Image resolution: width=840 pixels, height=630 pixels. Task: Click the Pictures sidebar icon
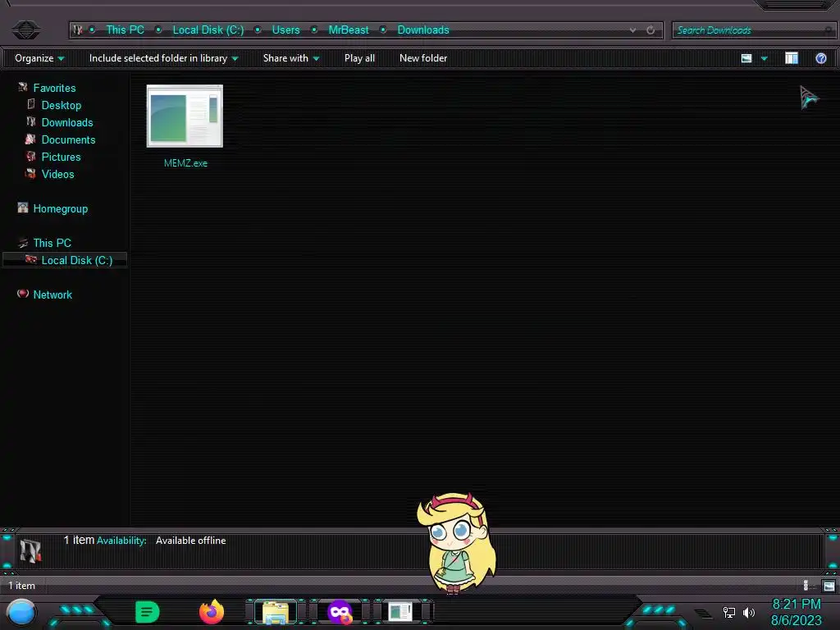(31, 156)
